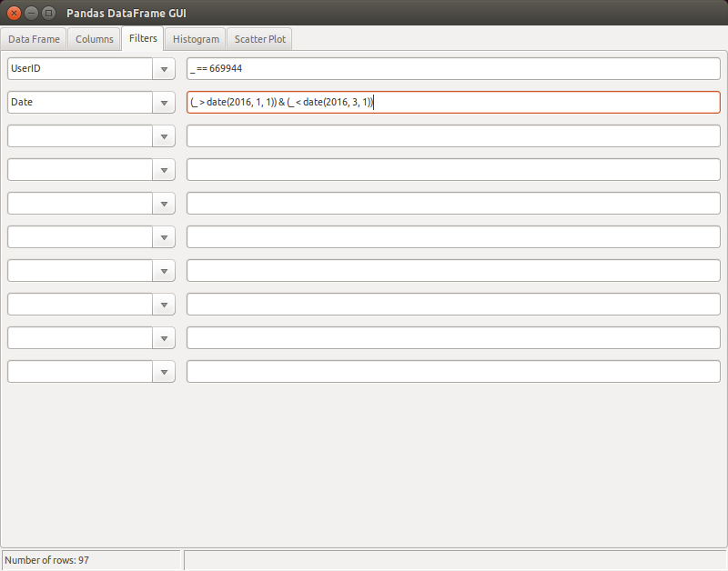Image resolution: width=728 pixels, height=571 pixels.
Task: Expand the fifth row's empty column dropdown
Action: pos(164,204)
